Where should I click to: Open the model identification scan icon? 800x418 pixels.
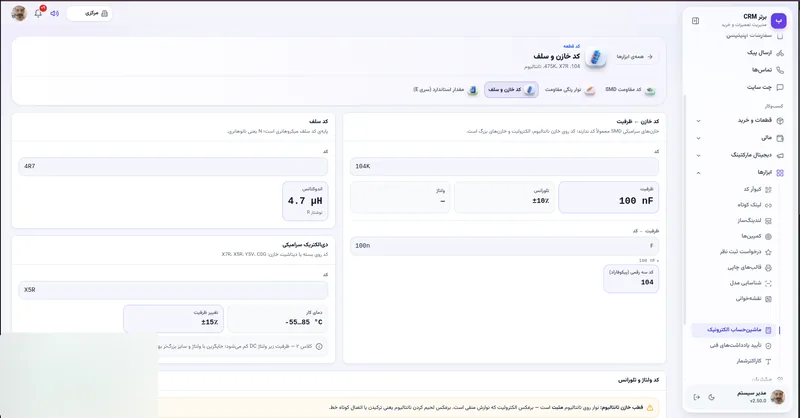[768, 283]
